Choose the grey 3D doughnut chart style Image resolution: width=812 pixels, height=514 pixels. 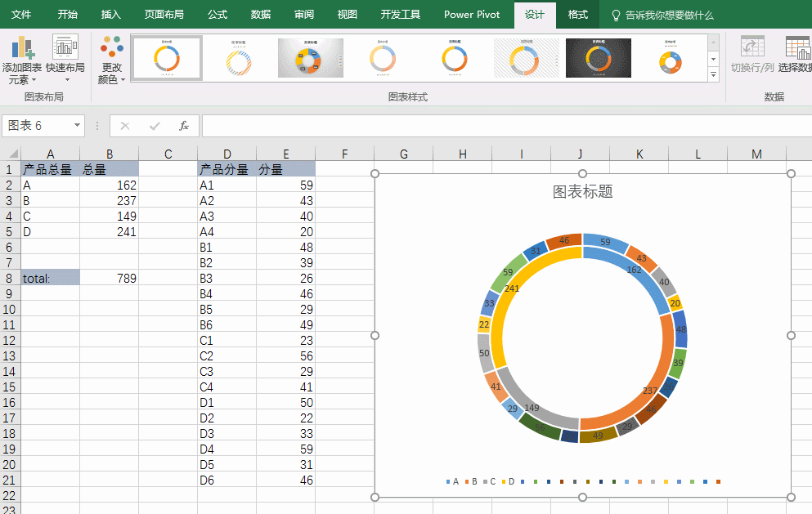click(x=310, y=58)
